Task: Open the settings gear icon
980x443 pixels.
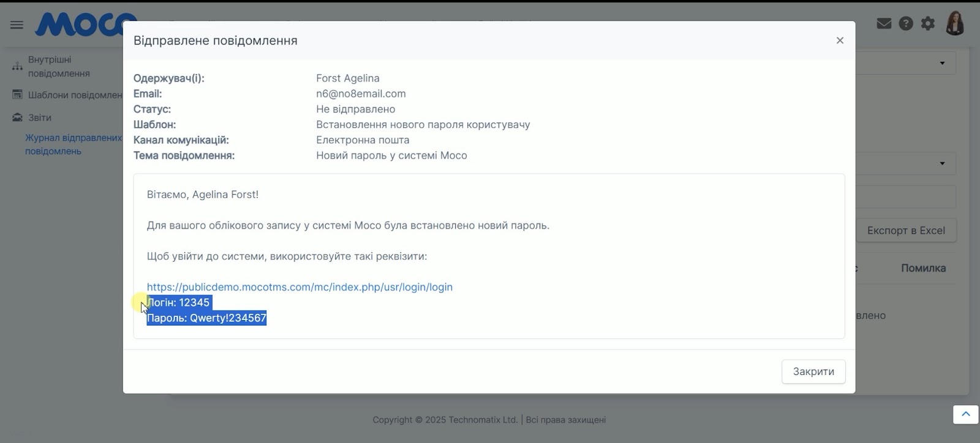Action: pos(928,24)
